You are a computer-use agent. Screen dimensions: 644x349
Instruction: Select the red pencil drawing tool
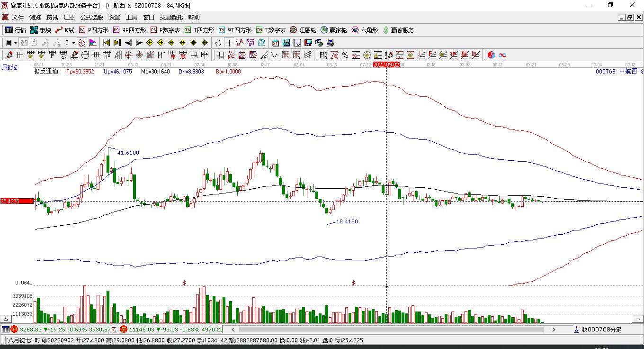9,55
